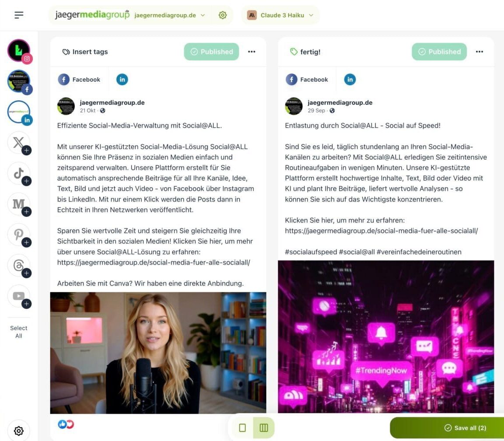Open workspace settings gear next to jaegermediagroup.de
Image resolution: width=504 pixels, height=441 pixels.
pyautogui.click(x=222, y=15)
